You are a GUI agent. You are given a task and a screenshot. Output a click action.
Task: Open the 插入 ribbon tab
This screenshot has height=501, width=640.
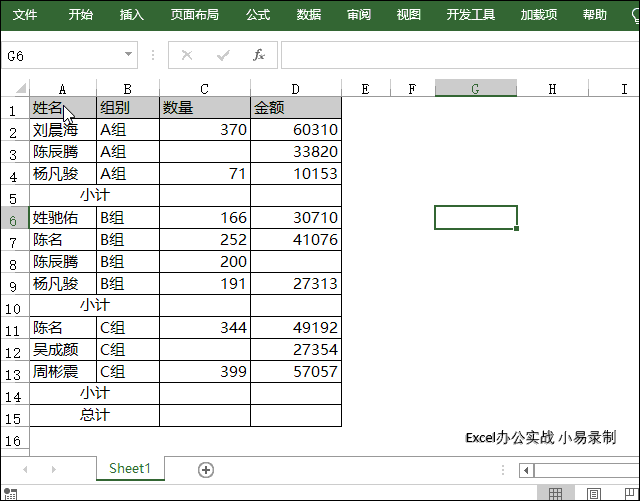(x=131, y=15)
